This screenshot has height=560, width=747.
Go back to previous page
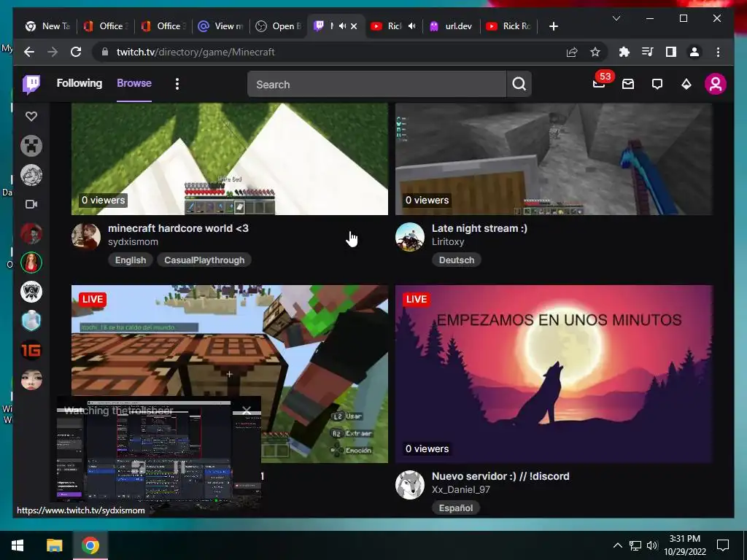(29, 52)
